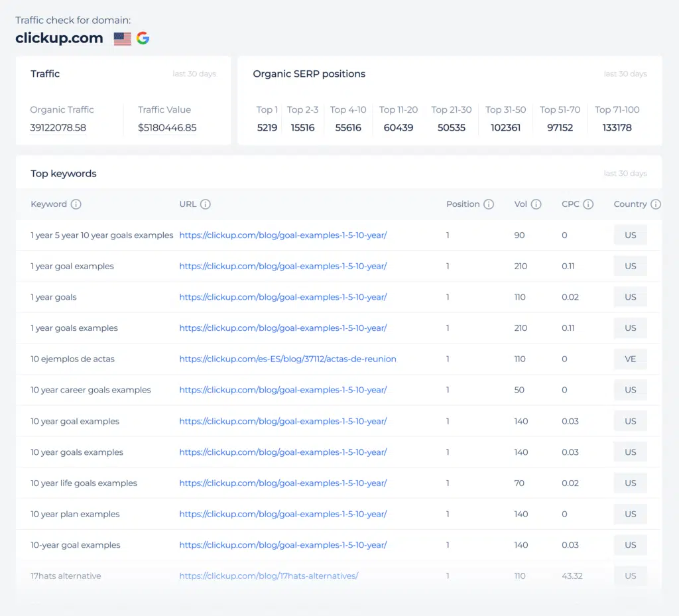Image resolution: width=679 pixels, height=616 pixels.
Task: Click the '10 ejemplos de actas' keyword
Action: point(72,359)
